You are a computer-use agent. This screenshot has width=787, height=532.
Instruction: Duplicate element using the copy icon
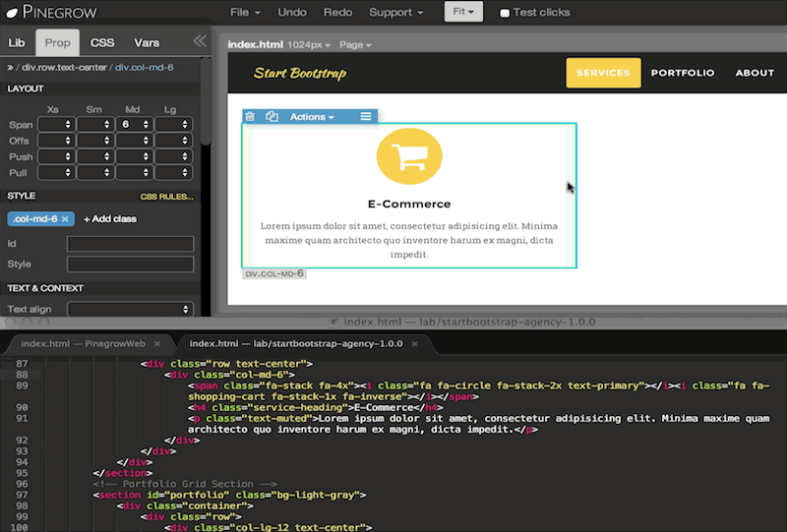[x=272, y=116]
